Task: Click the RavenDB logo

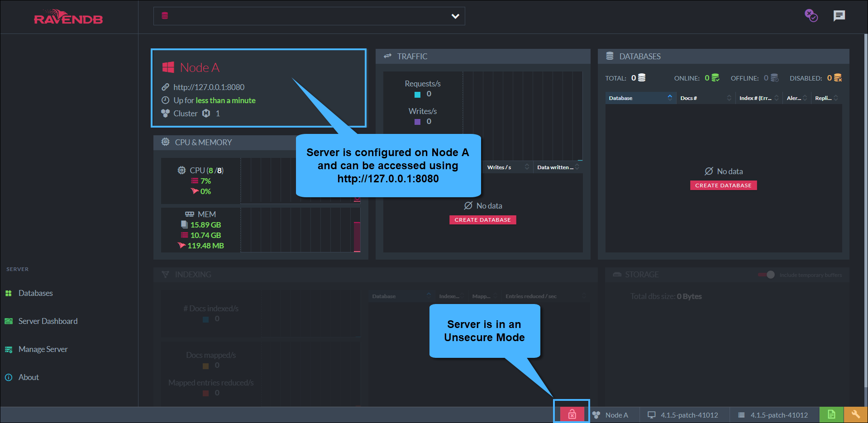Action: pos(68,17)
